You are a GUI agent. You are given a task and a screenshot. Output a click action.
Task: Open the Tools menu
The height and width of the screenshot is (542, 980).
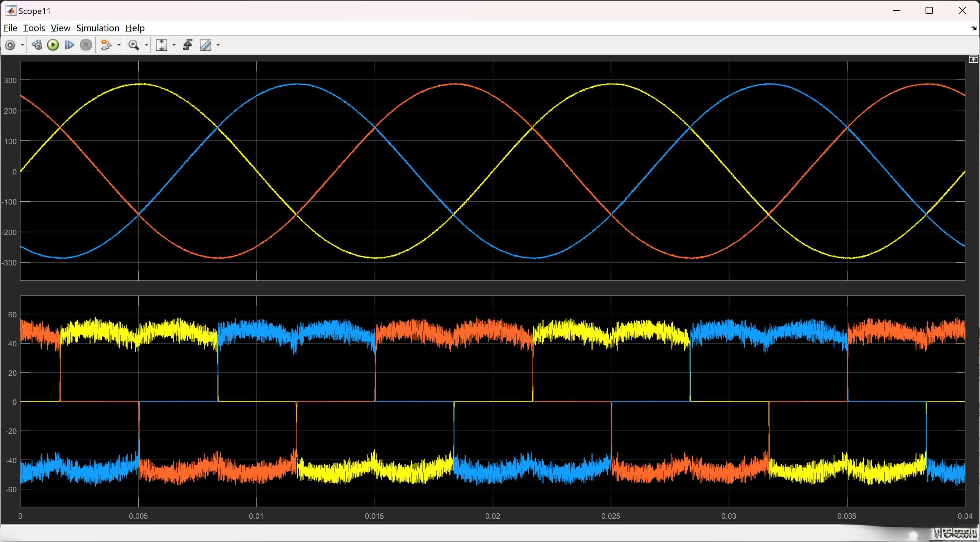(34, 28)
